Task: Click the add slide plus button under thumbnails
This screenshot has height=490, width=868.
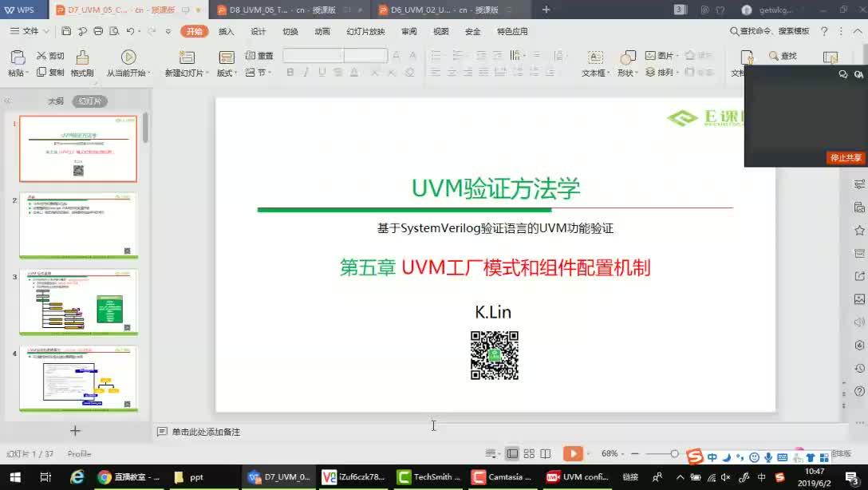Action: pyautogui.click(x=75, y=430)
